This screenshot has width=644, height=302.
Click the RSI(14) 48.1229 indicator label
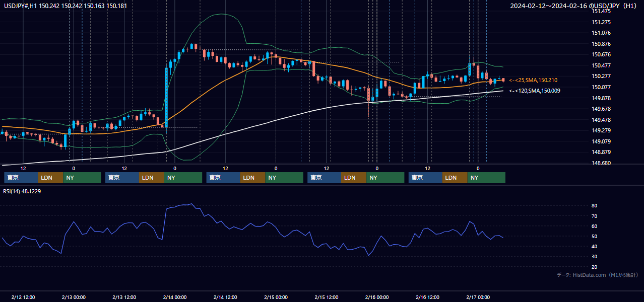tap(22, 191)
